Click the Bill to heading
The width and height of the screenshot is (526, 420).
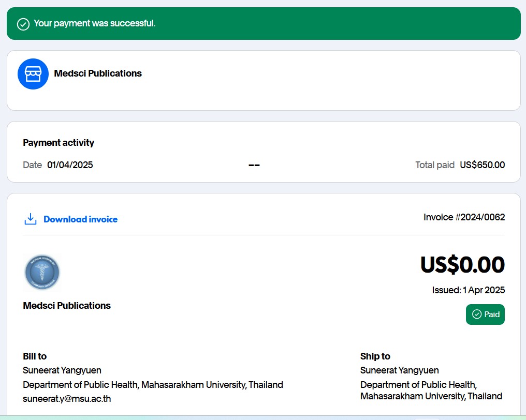pyautogui.click(x=35, y=356)
